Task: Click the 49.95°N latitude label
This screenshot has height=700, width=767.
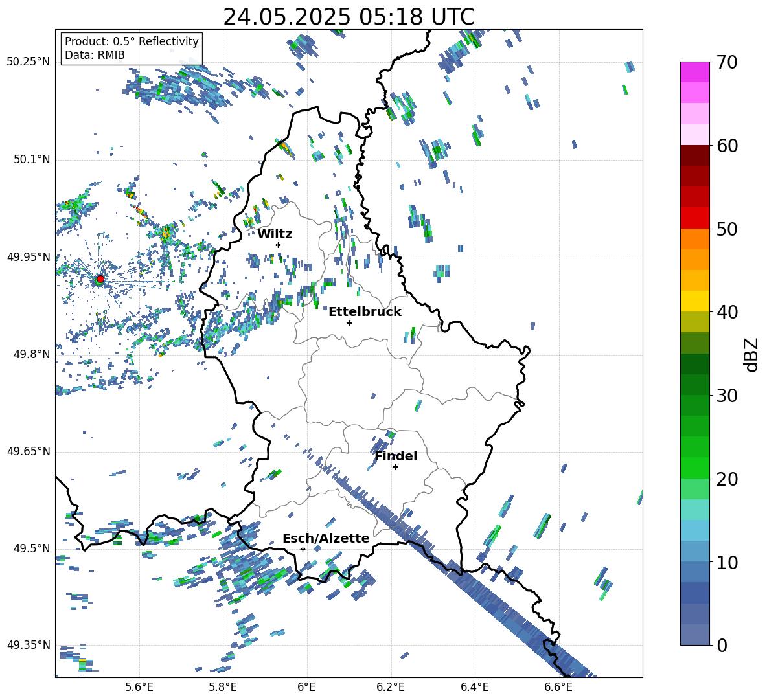Action: (29, 257)
